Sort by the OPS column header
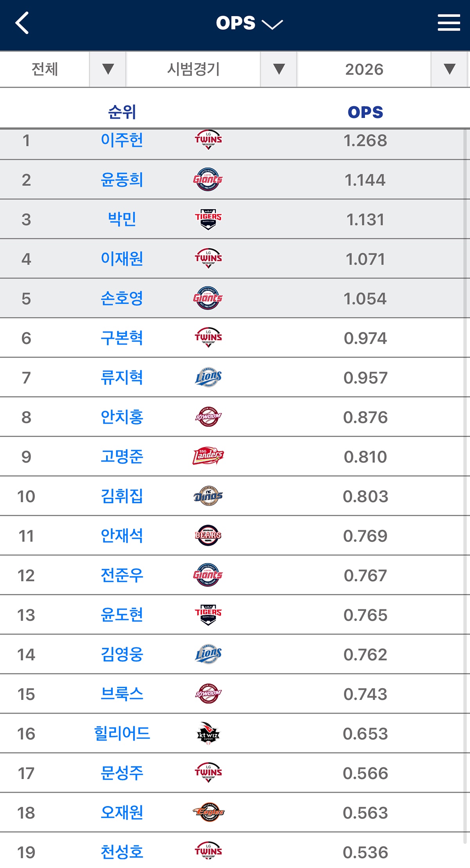Screen dimensions: 470x868 point(365,112)
